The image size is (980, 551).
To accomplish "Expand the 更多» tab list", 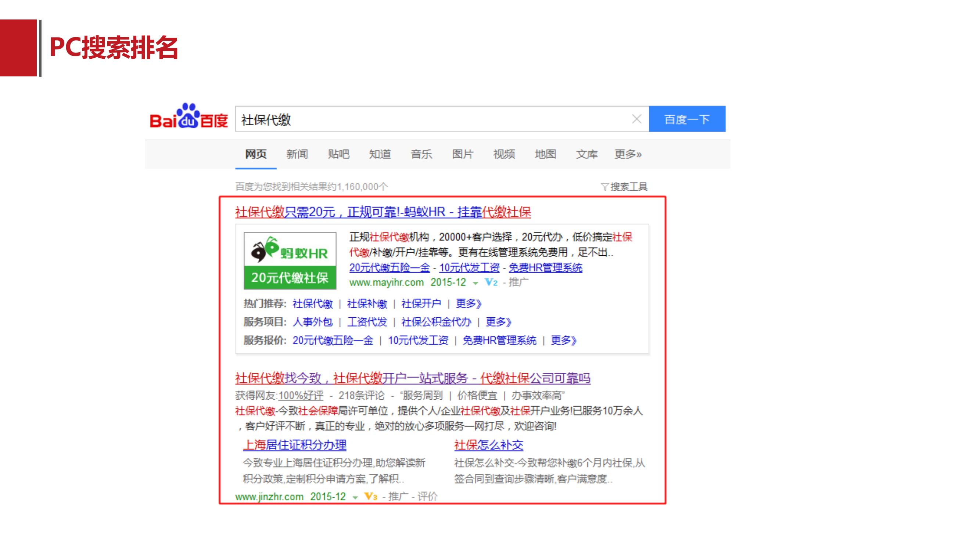I will (628, 154).
